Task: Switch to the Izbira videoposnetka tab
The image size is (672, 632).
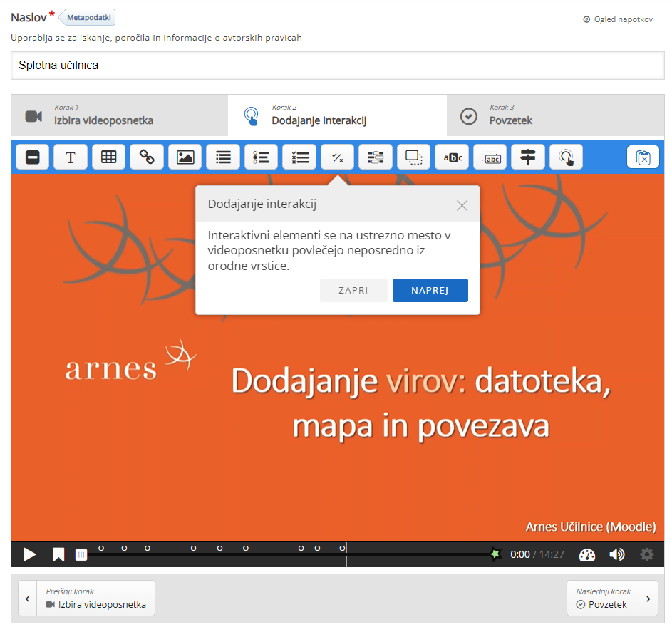Action: pyautogui.click(x=119, y=115)
